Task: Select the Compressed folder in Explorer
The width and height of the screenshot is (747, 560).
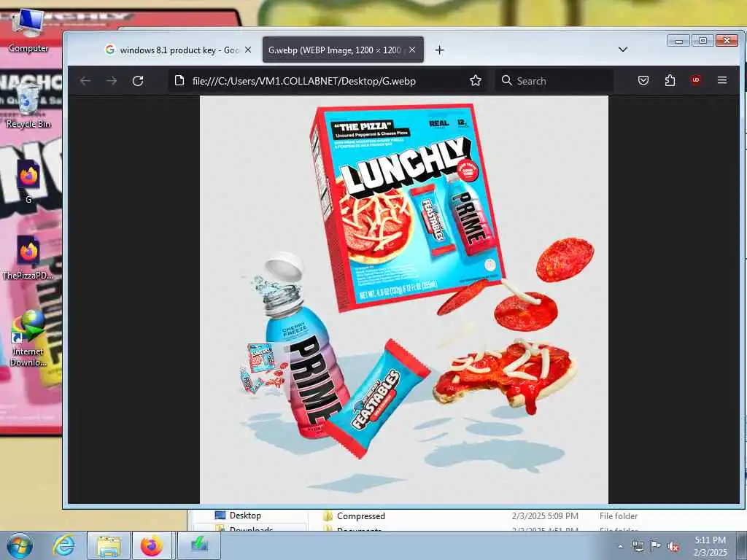Action: click(360, 516)
